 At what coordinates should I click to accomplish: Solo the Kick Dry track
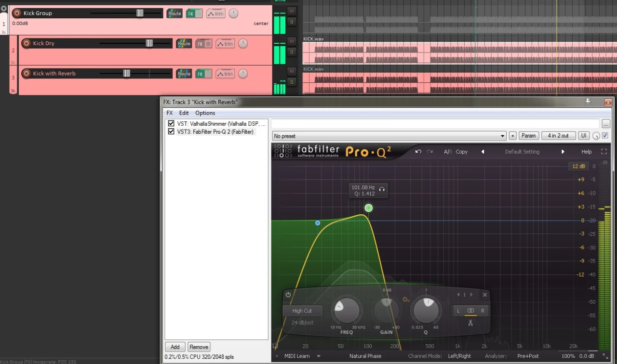[x=292, y=52]
